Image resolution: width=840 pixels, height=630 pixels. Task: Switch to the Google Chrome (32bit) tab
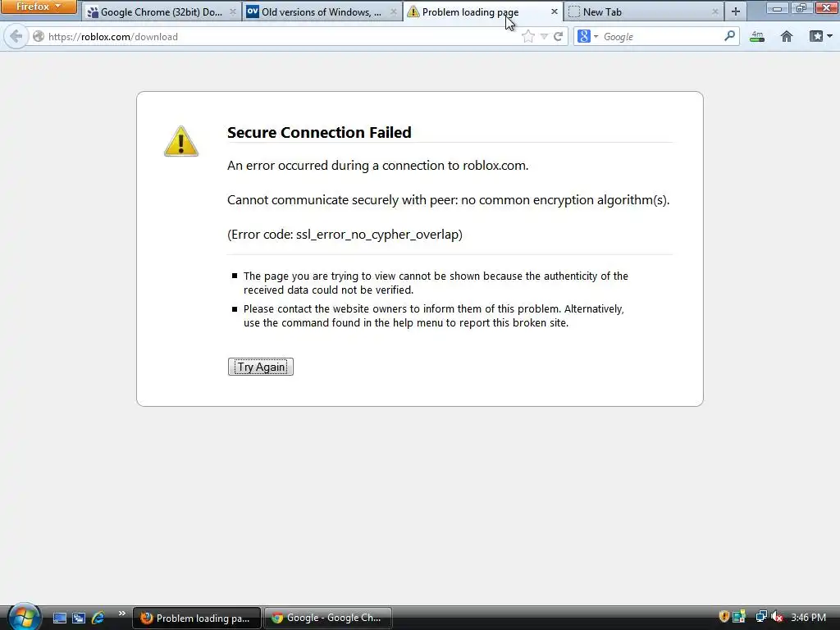click(x=161, y=11)
